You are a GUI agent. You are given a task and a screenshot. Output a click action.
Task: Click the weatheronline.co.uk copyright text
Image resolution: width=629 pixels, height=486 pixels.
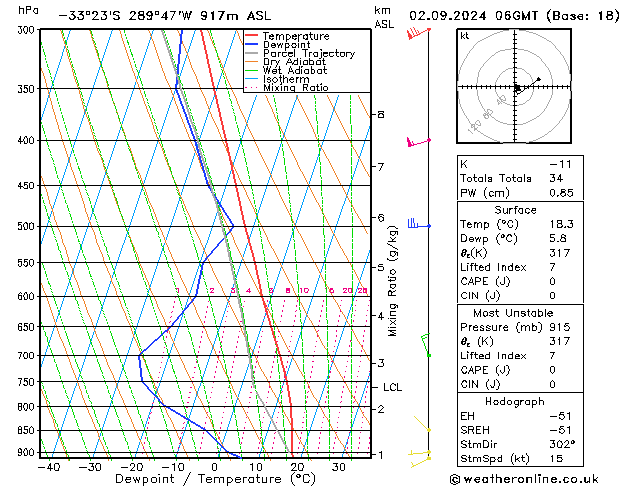click(524, 479)
